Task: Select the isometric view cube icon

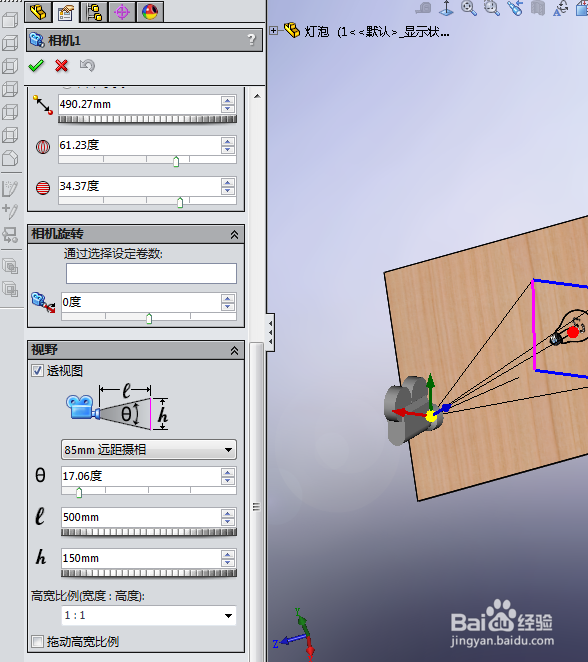Action: point(10,158)
